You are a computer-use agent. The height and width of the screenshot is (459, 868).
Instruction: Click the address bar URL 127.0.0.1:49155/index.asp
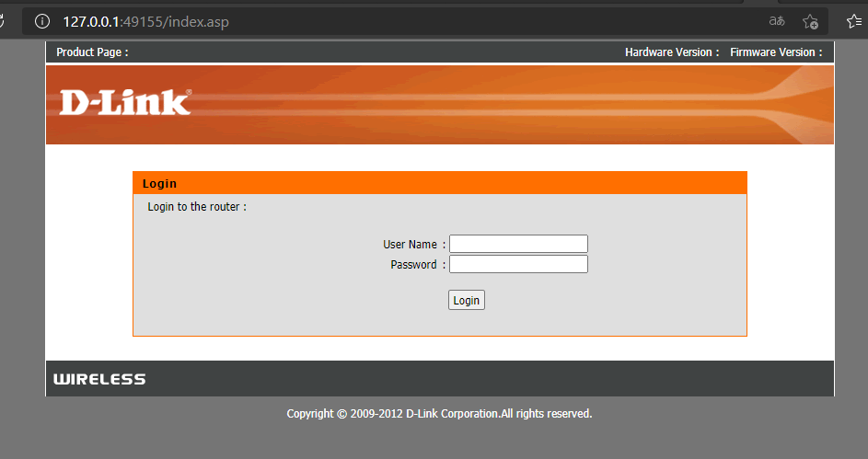[x=145, y=21]
